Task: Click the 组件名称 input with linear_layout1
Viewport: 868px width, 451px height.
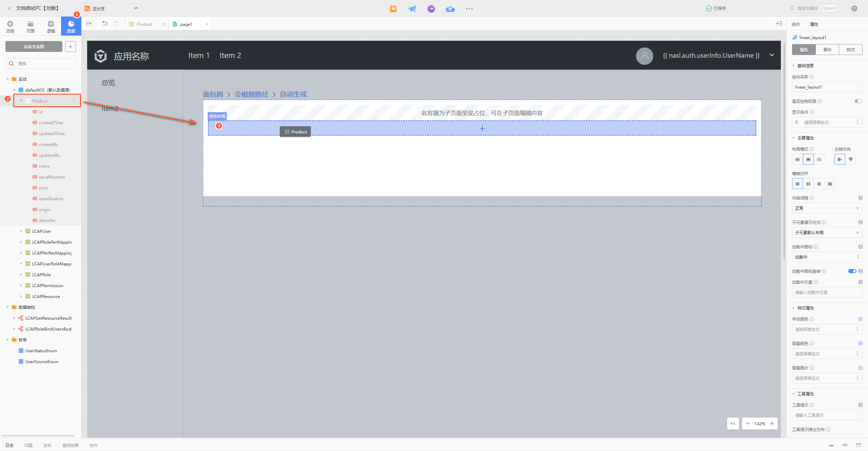Action: pos(827,87)
